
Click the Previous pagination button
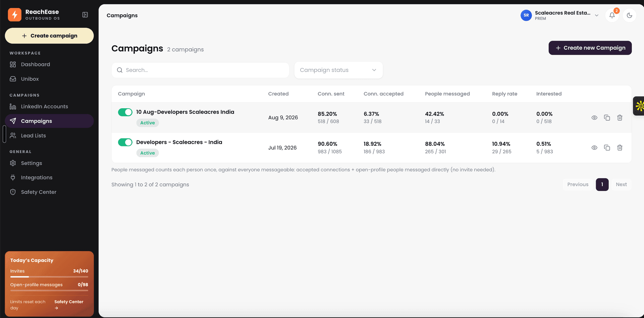pos(578,184)
